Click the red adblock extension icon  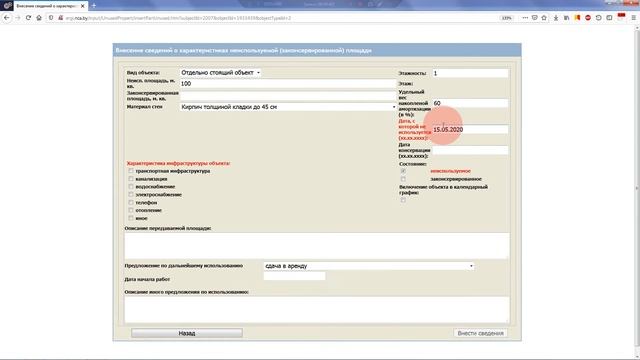pyautogui.click(x=588, y=18)
